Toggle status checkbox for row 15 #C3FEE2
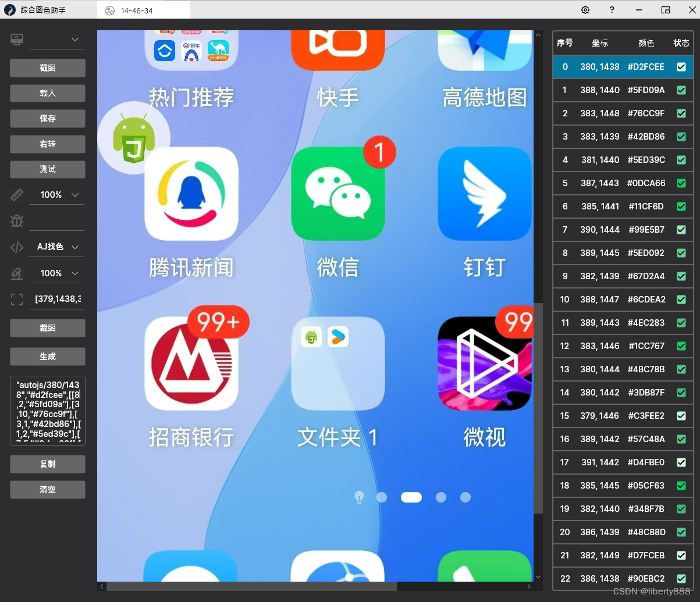 (x=681, y=416)
